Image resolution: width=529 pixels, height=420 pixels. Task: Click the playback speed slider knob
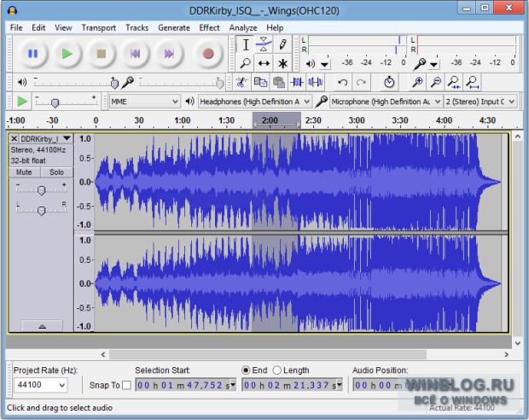tap(55, 102)
